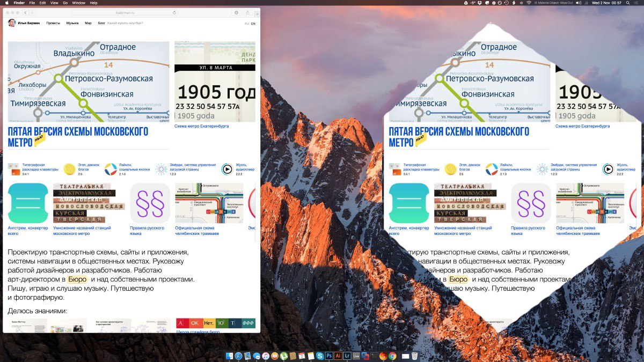Open the volume control in menu bar

pos(579,3)
